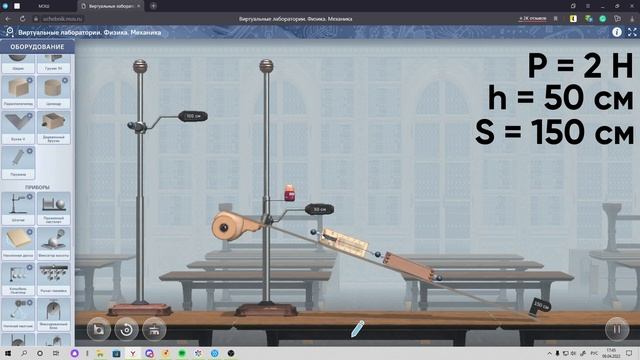Choose the Деревянный брусок item
This screenshot has width=640, height=360.
[53, 127]
